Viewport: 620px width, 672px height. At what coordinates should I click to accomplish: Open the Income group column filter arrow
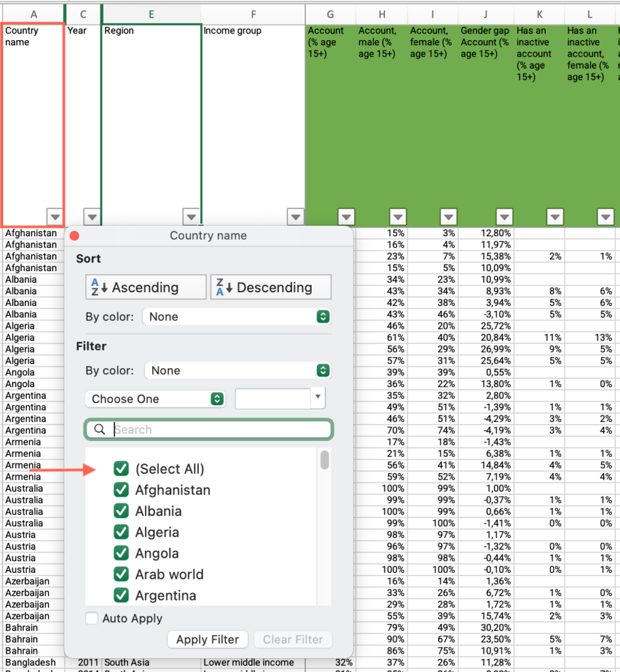(x=296, y=217)
